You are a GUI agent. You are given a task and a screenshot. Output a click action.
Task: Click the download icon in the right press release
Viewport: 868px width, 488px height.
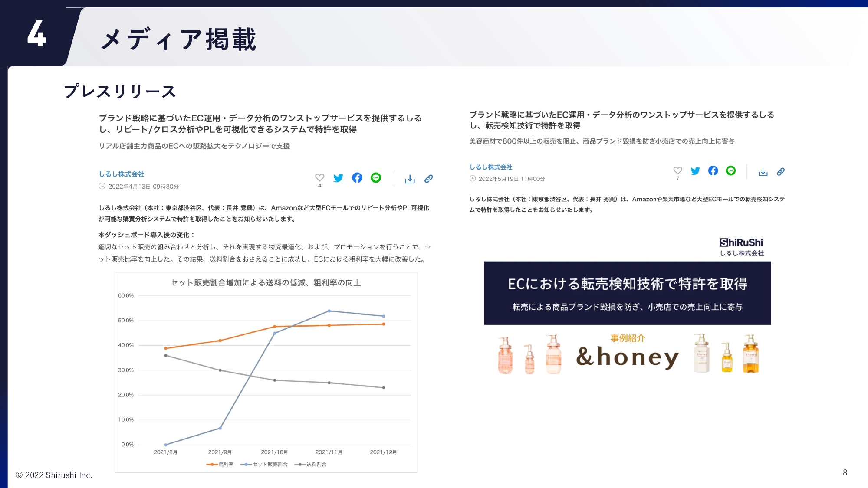pos(763,172)
